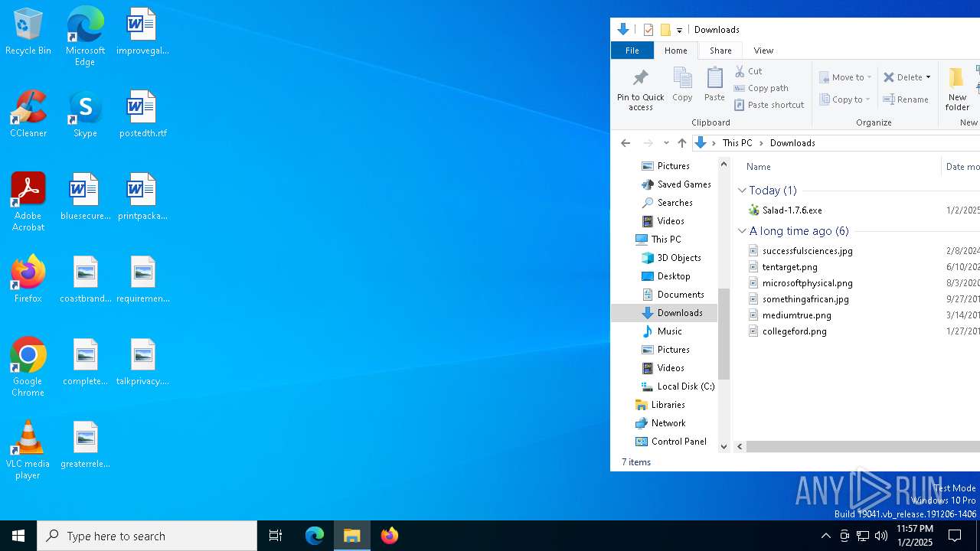980x551 pixels.
Task: Open the network icon in system tray
Action: coord(863,536)
